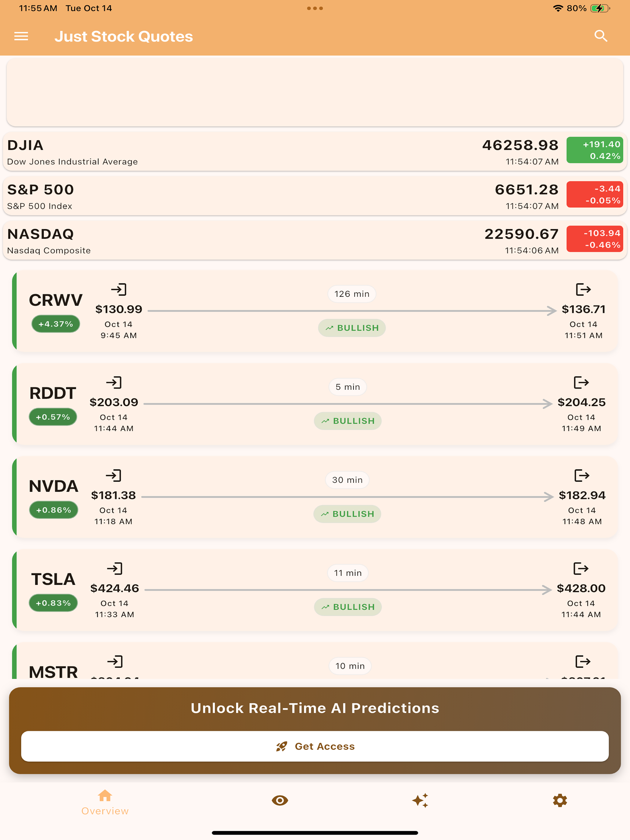Screen dimensions: 630x840
Task: Tap the TSLA BULLISH tag
Action: pyautogui.click(x=348, y=607)
